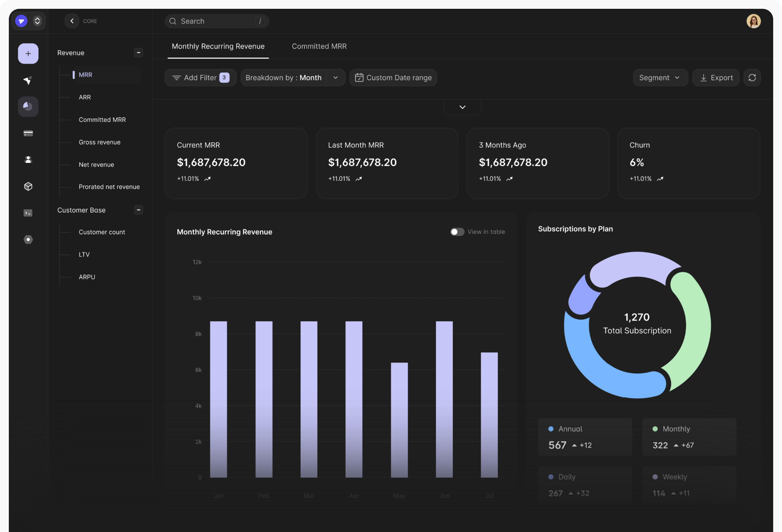Collapse the Revenue section
The image size is (782, 532).
[138, 53]
